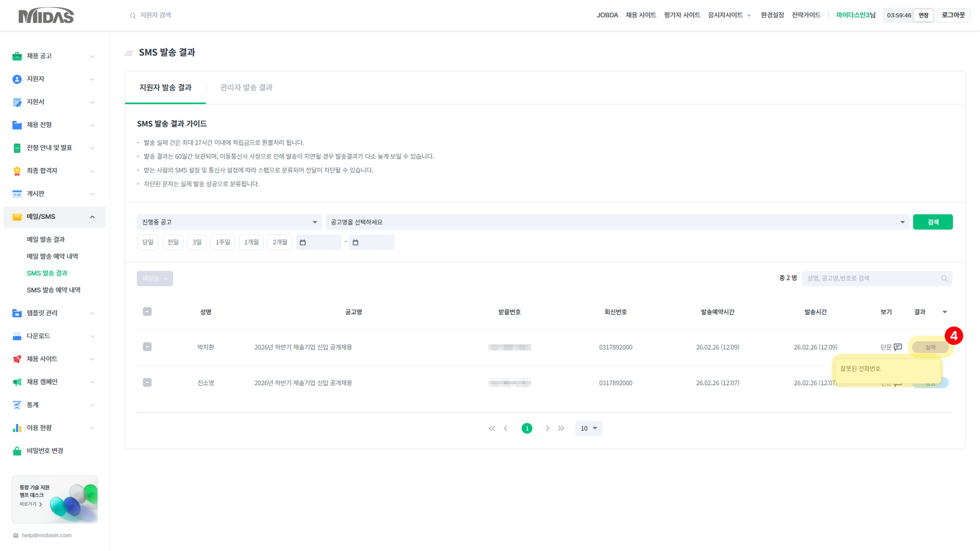Open SMS 발송 예약 내역 menu item
The width and height of the screenshot is (980, 551).
54,290
